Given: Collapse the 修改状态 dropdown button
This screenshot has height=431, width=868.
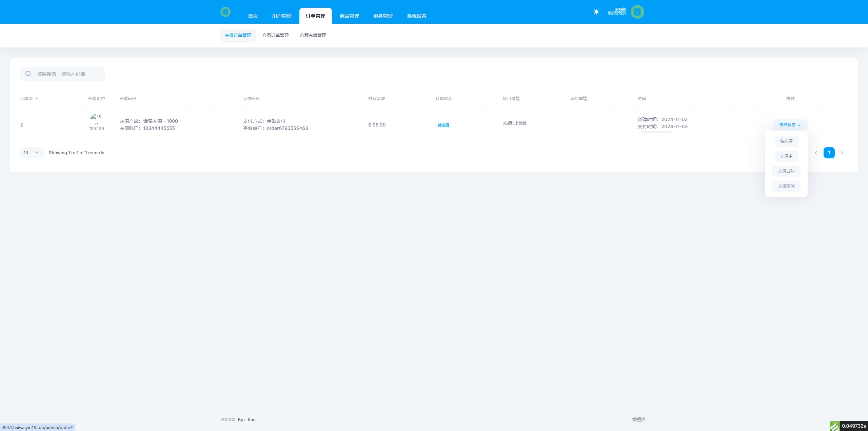Looking at the screenshot, I should [x=790, y=125].
